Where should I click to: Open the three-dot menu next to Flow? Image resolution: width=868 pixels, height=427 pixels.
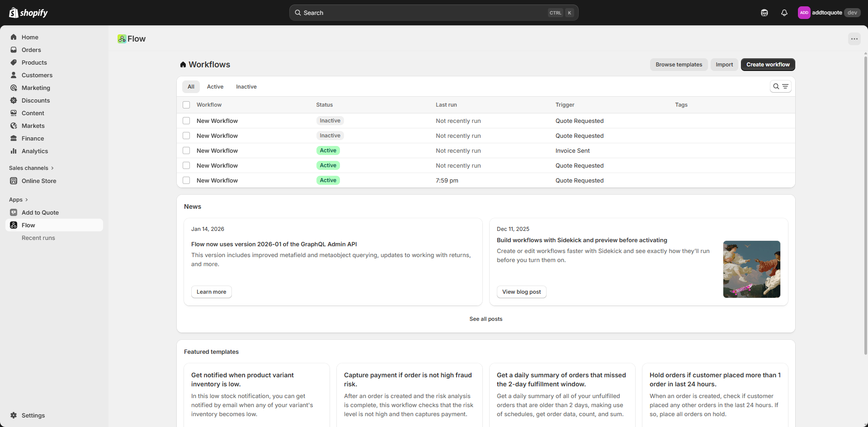coord(854,39)
